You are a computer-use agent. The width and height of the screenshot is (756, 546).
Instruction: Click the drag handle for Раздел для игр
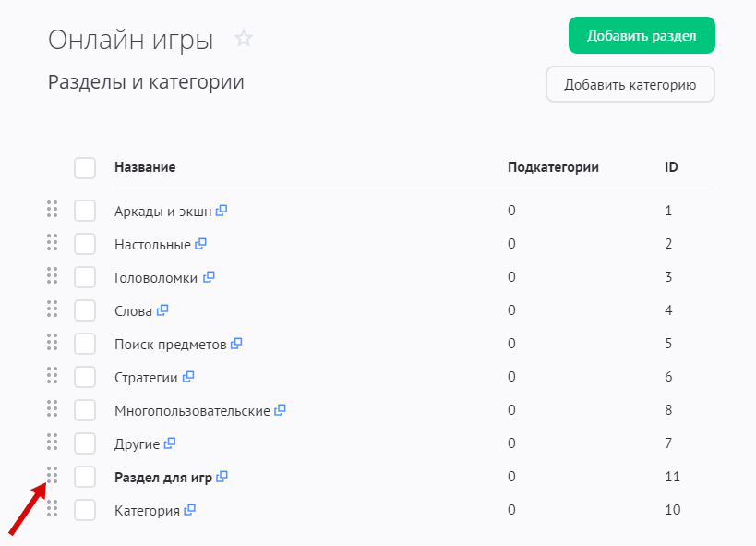tap(53, 475)
